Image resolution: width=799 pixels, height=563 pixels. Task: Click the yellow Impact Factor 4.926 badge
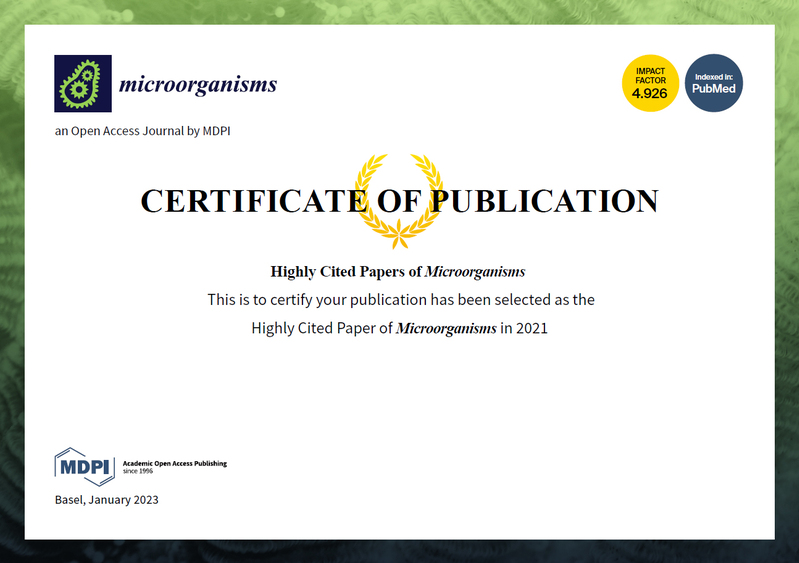pyautogui.click(x=650, y=83)
